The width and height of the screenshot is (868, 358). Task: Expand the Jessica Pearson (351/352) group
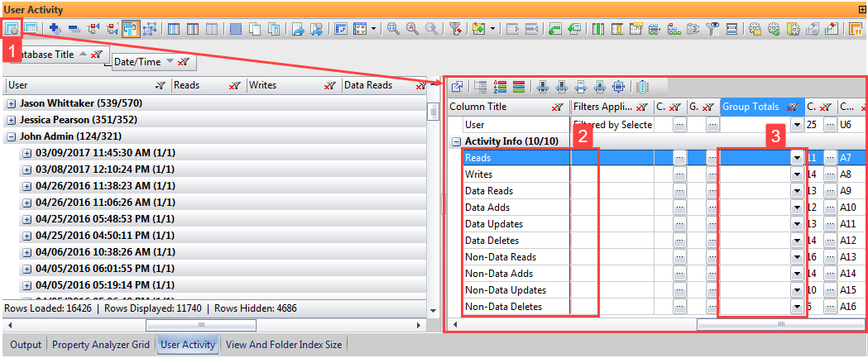pyautogui.click(x=11, y=120)
